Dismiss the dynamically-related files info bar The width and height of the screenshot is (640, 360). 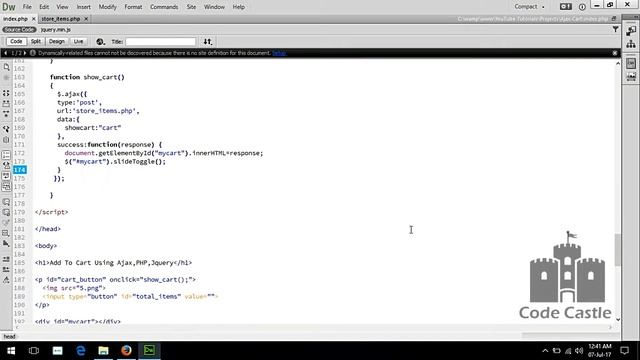615,53
